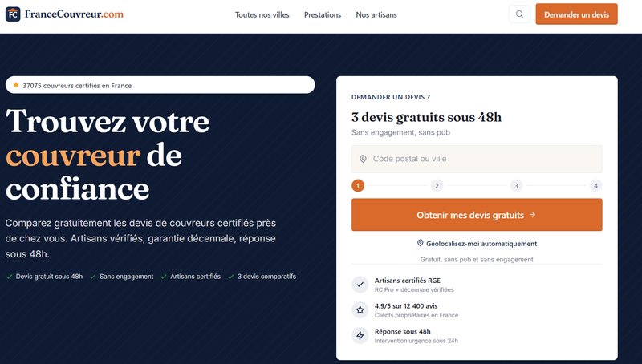This screenshot has height=364, width=642.
Task: Select step 3 in the progress indicator
Action: pyautogui.click(x=516, y=186)
